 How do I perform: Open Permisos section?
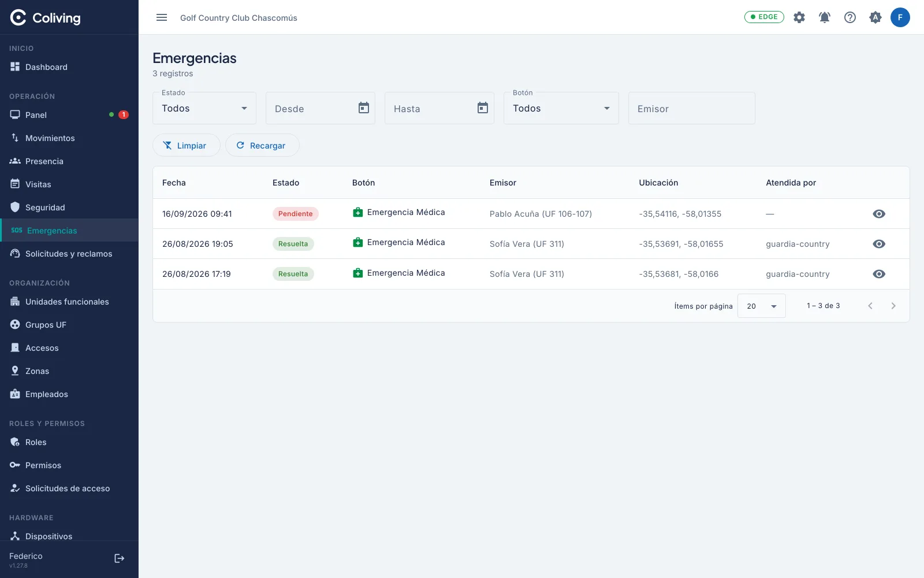click(69, 465)
